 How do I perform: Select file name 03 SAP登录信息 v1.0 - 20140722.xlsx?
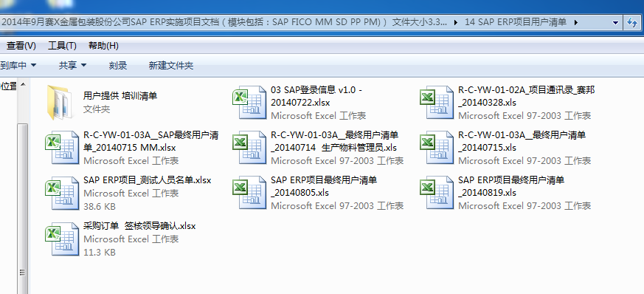pos(316,96)
